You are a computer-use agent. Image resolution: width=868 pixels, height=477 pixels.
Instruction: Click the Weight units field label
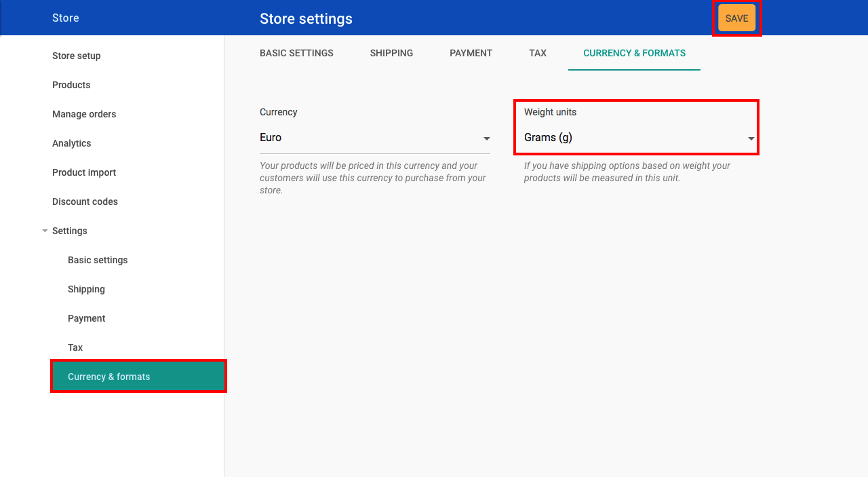click(550, 112)
